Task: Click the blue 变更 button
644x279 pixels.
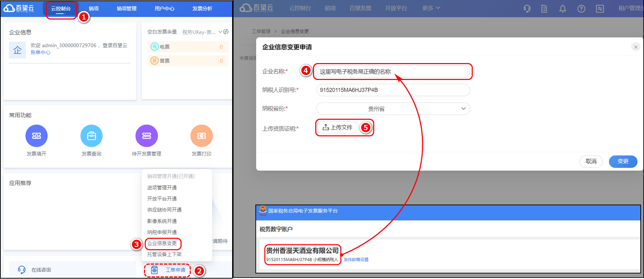Action: click(623, 161)
